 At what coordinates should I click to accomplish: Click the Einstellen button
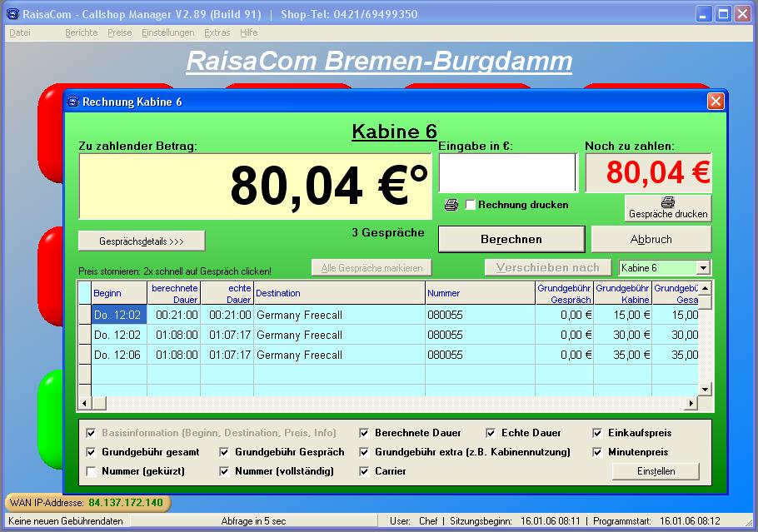656,471
